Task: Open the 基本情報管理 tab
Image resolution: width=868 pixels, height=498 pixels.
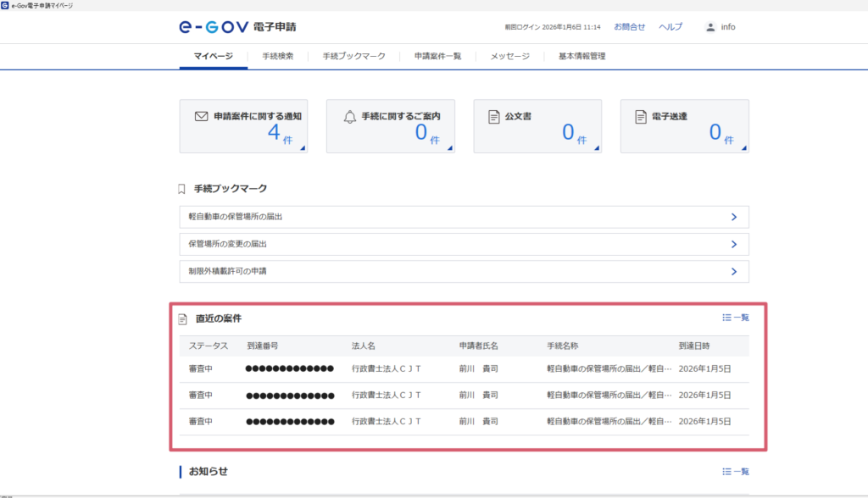Action: click(581, 56)
